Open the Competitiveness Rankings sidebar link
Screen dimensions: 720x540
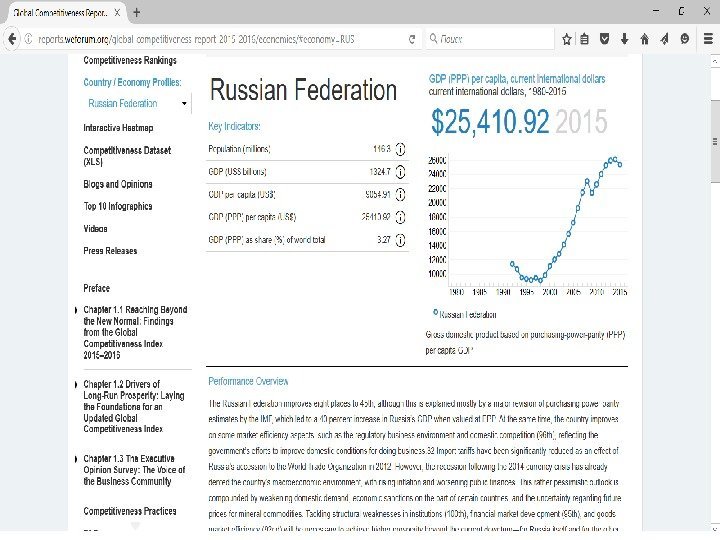click(130, 60)
